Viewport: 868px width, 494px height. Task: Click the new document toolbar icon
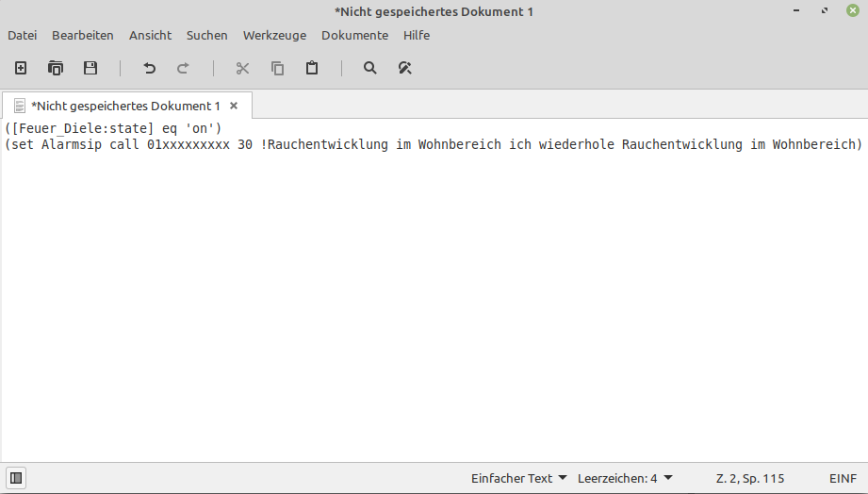[21, 68]
